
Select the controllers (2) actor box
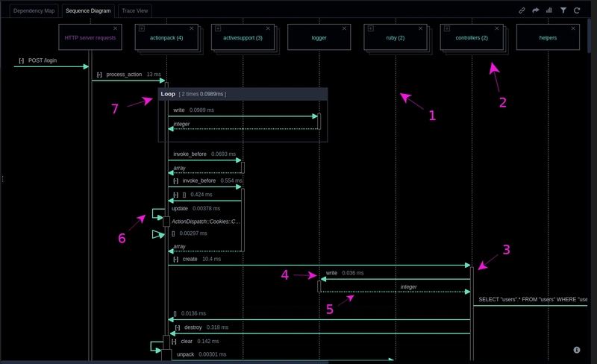click(472, 37)
